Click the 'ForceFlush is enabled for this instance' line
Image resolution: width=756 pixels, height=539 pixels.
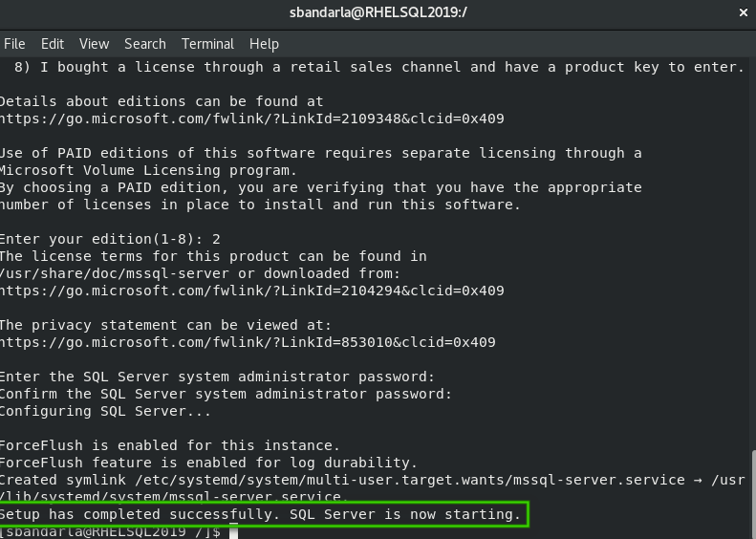coord(169,445)
